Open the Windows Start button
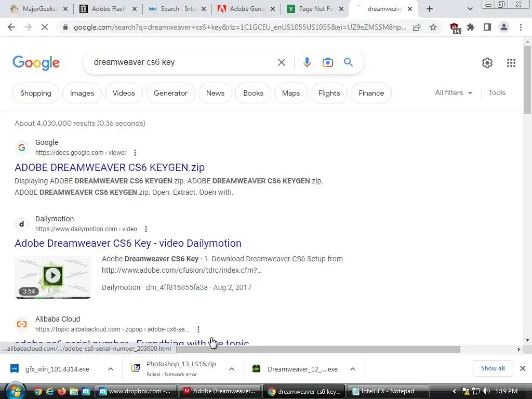Screen dimensions: 532x399 (14, 391)
